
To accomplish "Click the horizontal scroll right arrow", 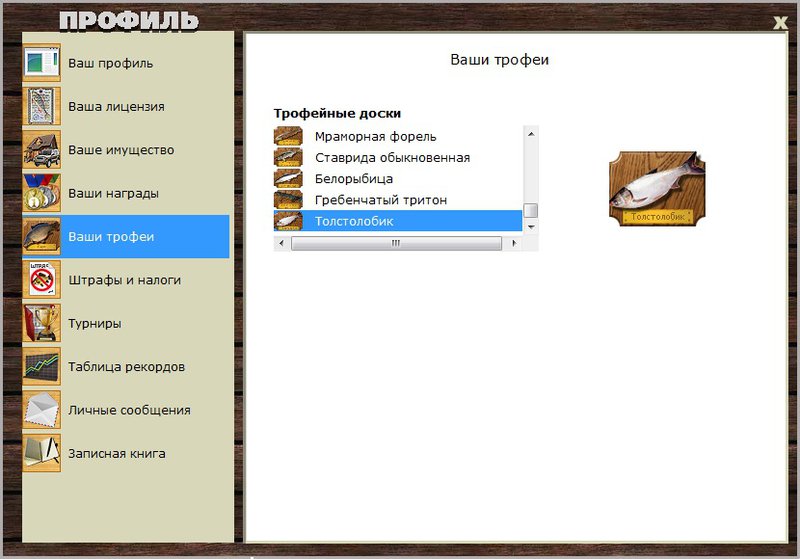I will (514, 243).
